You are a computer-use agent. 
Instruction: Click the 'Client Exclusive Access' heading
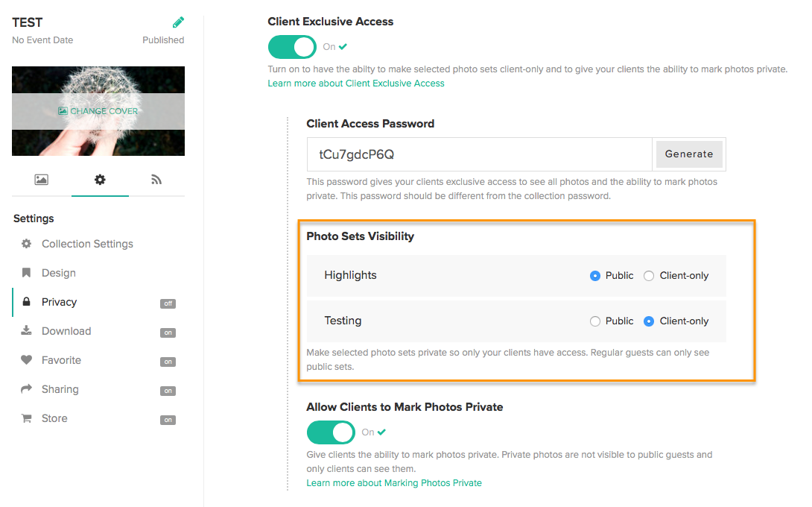point(331,22)
